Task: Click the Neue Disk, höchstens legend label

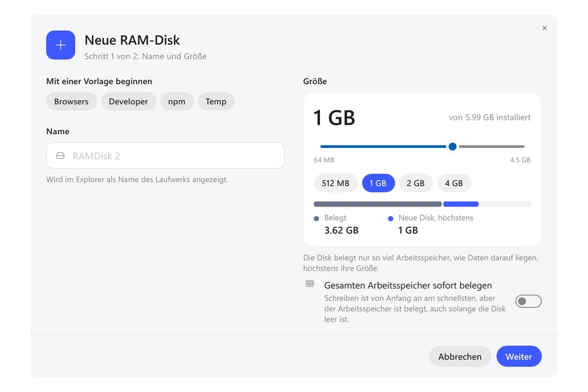Action: pos(436,218)
